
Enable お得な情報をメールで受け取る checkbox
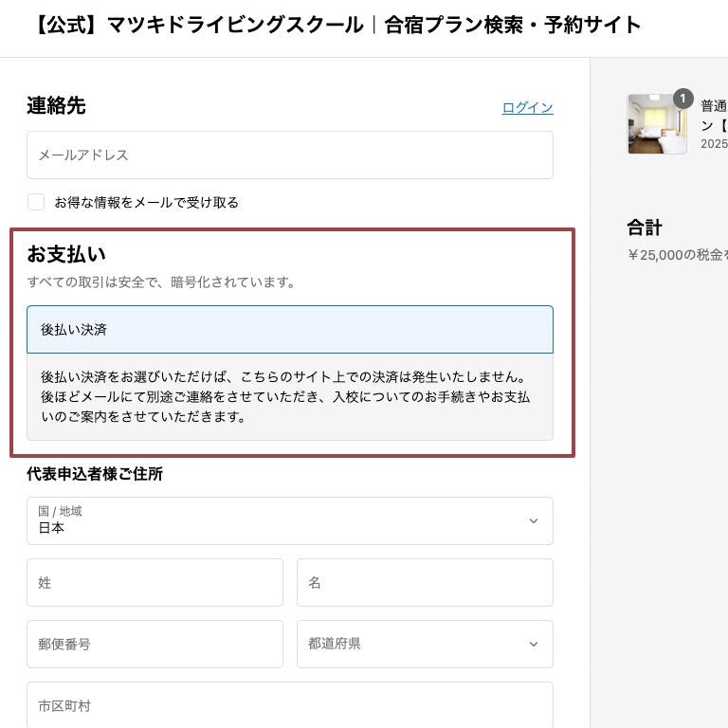point(36,202)
